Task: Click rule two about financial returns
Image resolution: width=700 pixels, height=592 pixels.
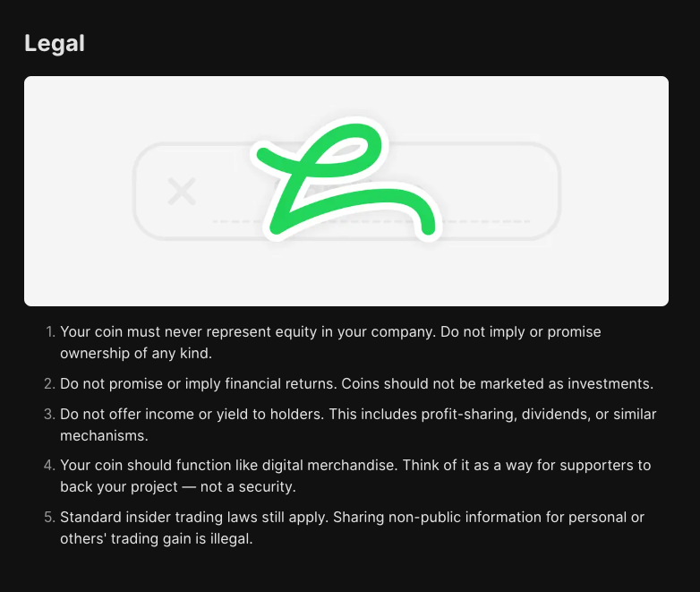Action: click(x=356, y=384)
